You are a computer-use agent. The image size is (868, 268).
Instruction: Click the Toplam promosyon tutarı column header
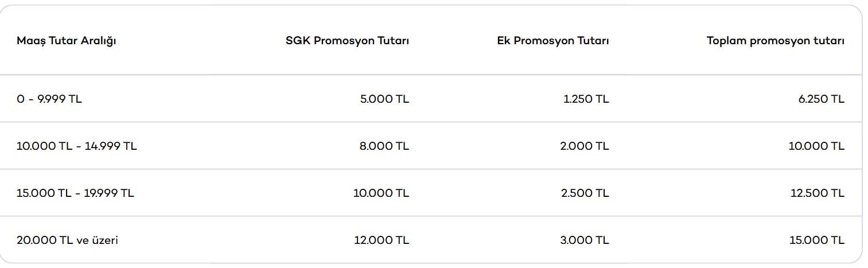coord(775,41)
